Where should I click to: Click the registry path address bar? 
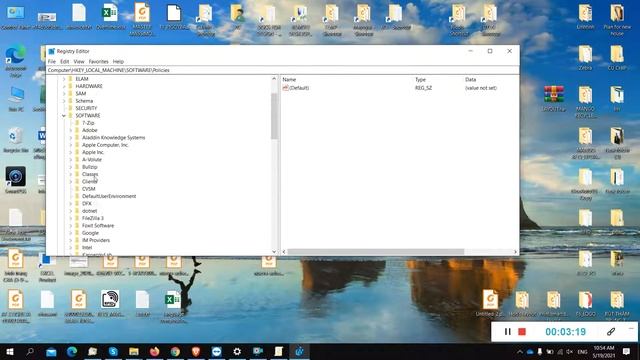click(282, 70)
